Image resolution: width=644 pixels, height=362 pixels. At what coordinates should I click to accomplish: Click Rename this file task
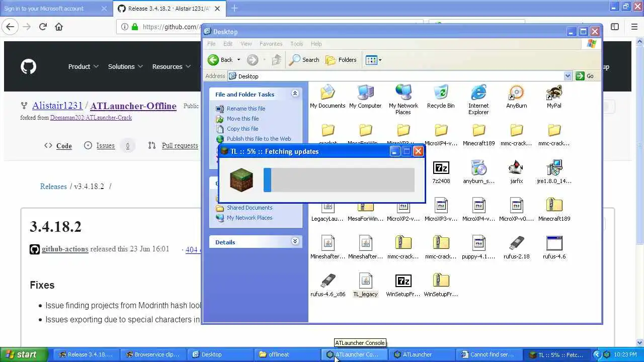pos(246,109)
